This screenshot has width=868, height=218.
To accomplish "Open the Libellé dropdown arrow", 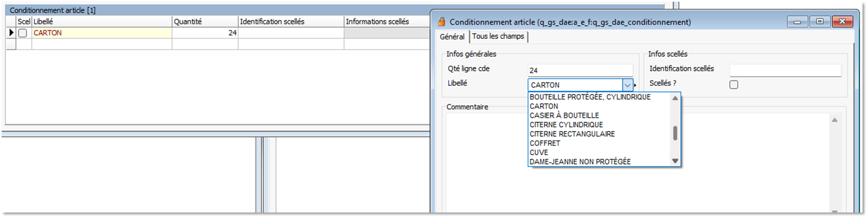I will click(x=627, y=85).
